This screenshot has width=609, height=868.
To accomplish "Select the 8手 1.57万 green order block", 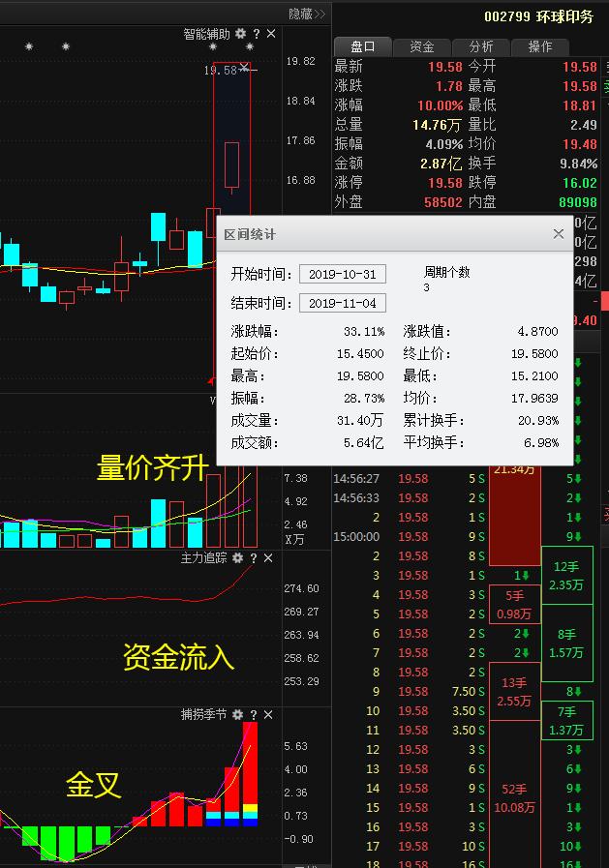I will pyautogui.click(x=566, y=644).
